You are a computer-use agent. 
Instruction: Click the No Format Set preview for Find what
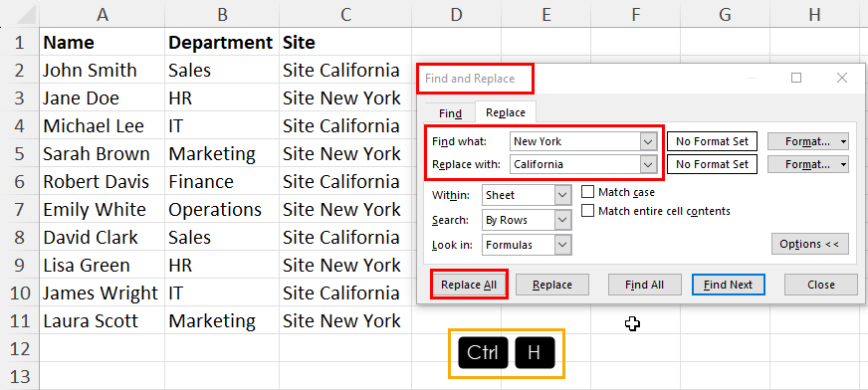tap(712, 141)
